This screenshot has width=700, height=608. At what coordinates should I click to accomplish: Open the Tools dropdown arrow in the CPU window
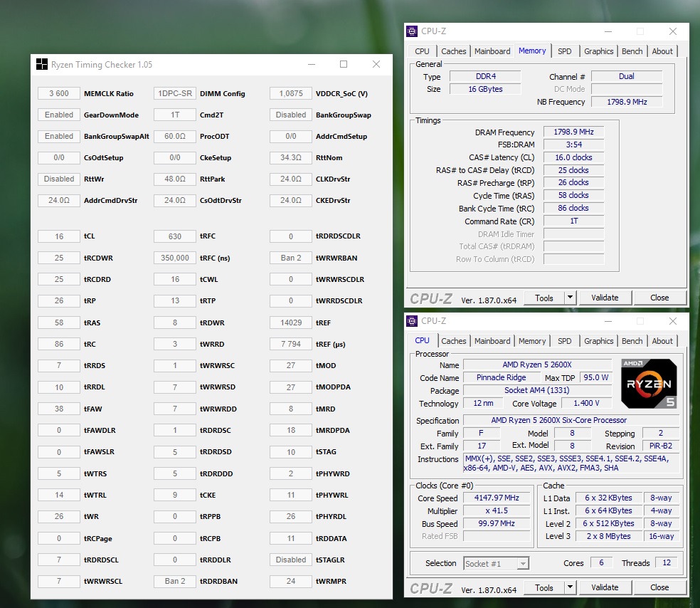[570, 587]
